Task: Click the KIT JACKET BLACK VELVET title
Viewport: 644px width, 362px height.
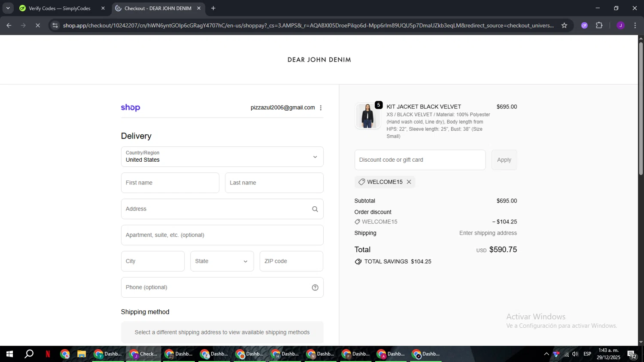Action: pos(424,107)
